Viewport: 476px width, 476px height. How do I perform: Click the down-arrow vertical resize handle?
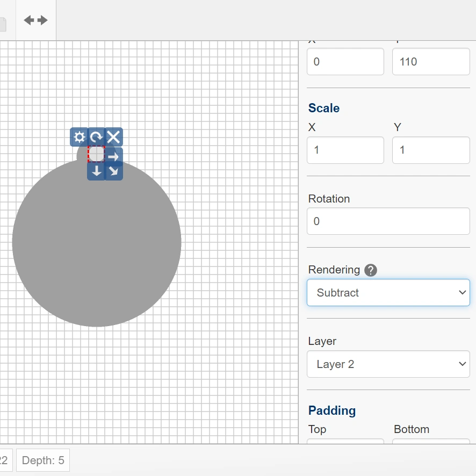click(96, 171)
